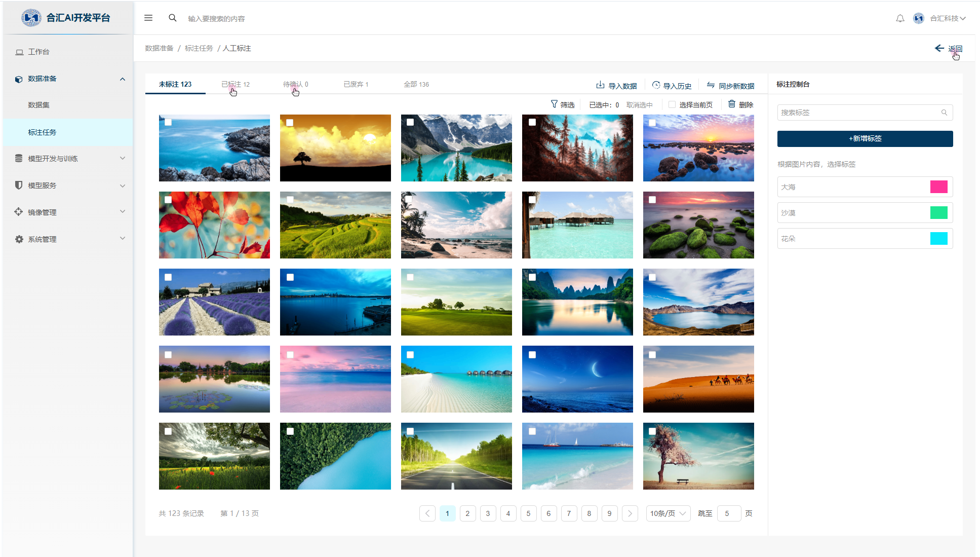Switch to the labeled 12 tab
Screen dimensions: 980x557
click(x=236, y=84)
